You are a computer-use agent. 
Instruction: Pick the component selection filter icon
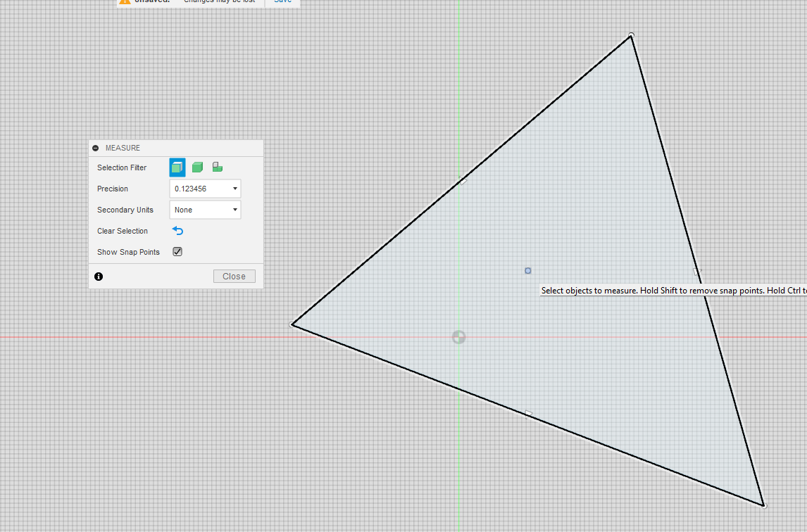pyautogui.click(x=218, y=167)
